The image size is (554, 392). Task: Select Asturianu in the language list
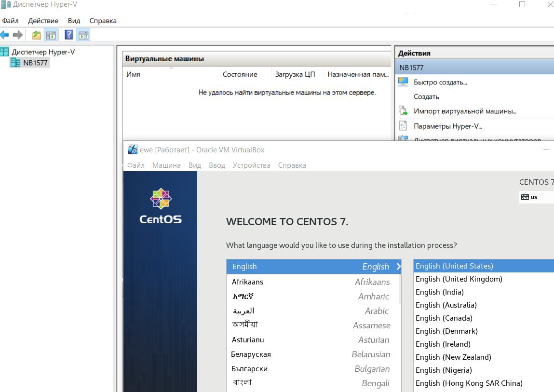point(313,340)
